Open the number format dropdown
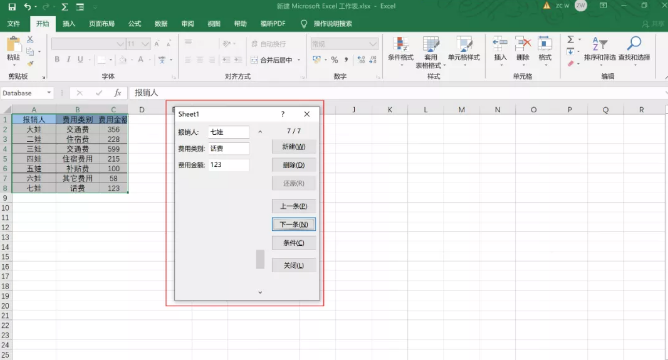Viewport: 668px width, 360px height. pyautogui.click(x=373, y=44)
